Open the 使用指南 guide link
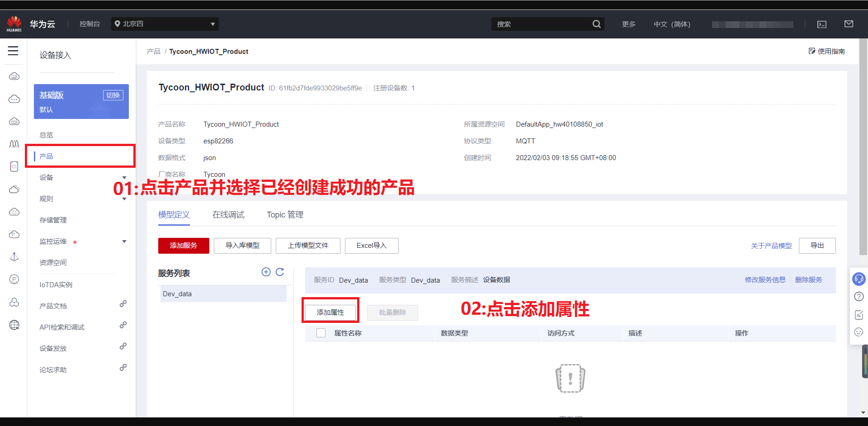 pyautogui.click(x=827, y=51)
